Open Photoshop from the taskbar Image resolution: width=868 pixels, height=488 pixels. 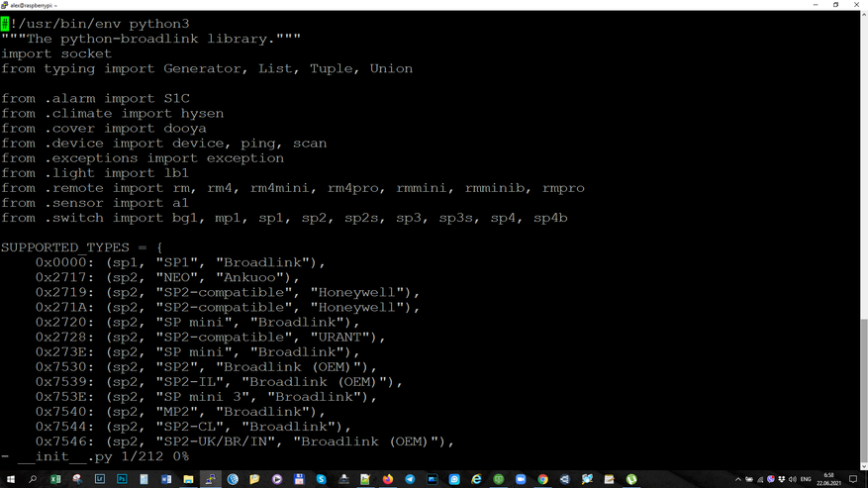(x=122, y=479)
